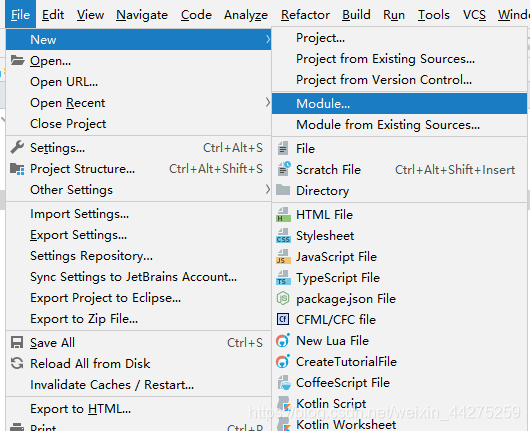Click the Settings wrench icon
Viewport: 530px width, 431px height.
click(17, 147)
